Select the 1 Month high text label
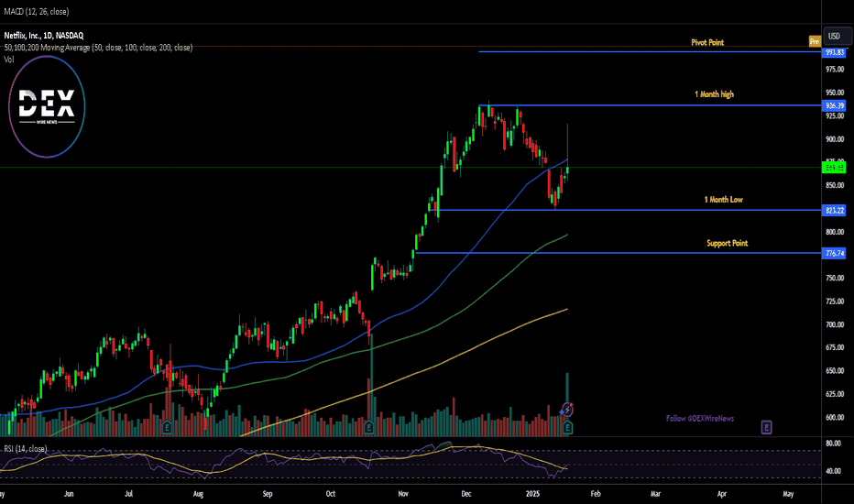This screenshot has width=854, height=504. 714,94
